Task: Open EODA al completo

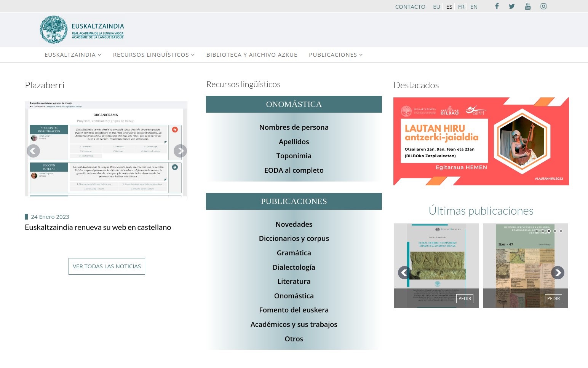Action: 294,170
